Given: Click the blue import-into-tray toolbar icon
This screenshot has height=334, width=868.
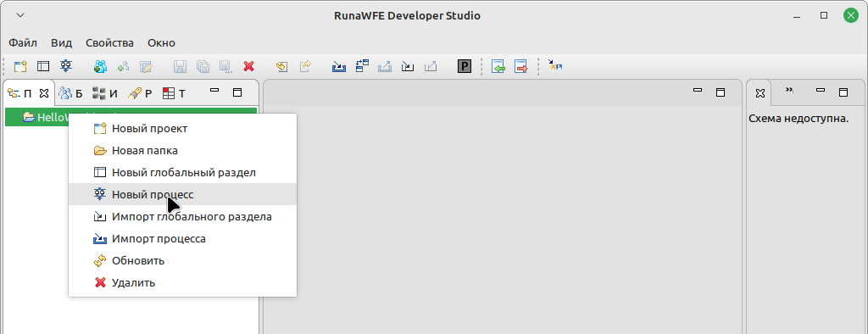Looking at the screenshot, I should pyautogui.click(x=339, y=66).
